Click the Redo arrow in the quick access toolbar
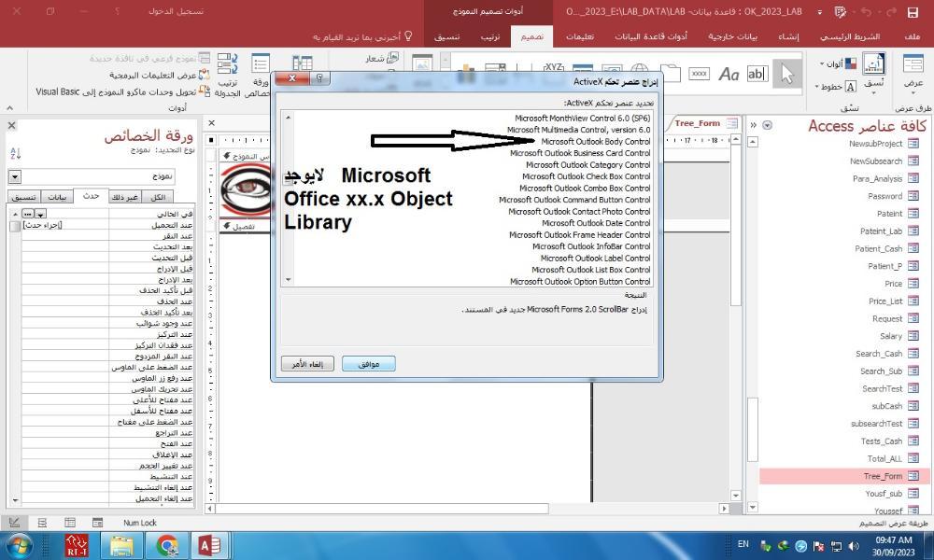934x560 pixels. [891, 12]
